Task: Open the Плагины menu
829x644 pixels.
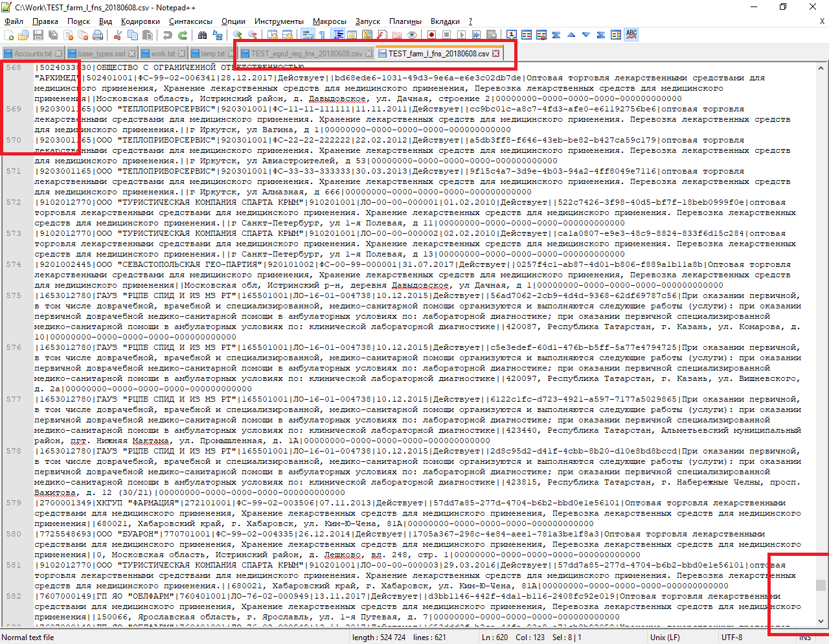Action: (405, 21)
